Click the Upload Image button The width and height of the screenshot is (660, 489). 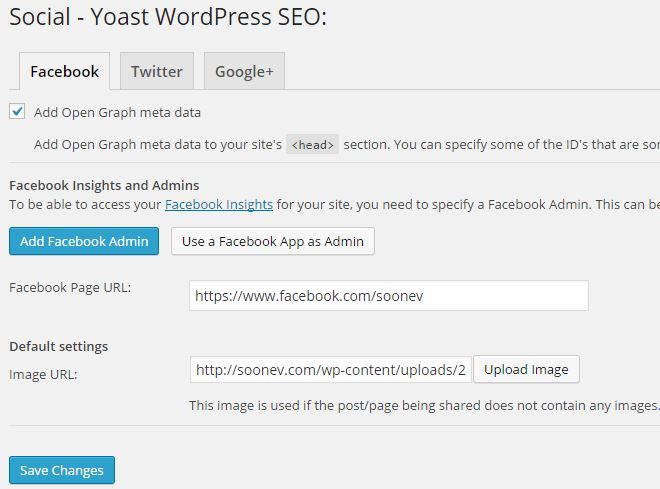click(x=526, y=369)
